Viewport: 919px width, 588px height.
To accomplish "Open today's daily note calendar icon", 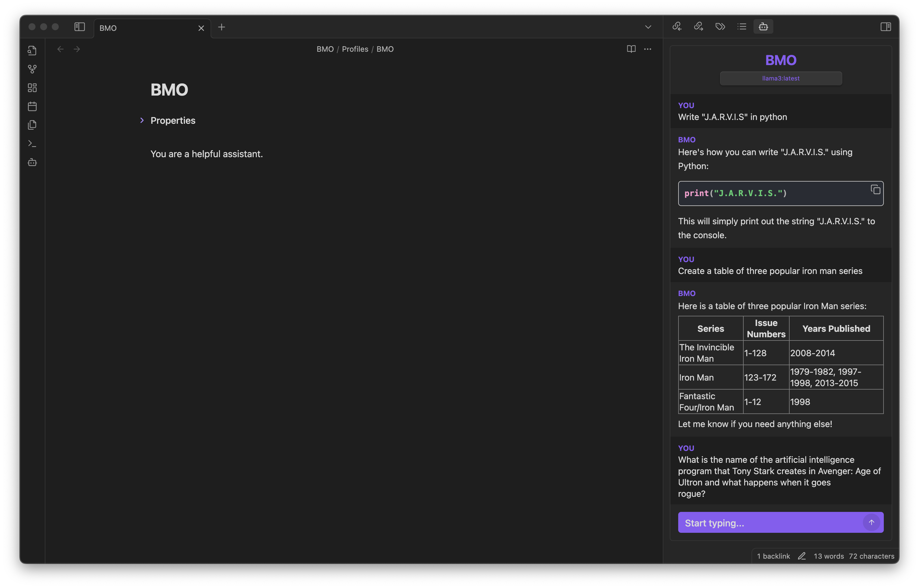I will (32, 106).
